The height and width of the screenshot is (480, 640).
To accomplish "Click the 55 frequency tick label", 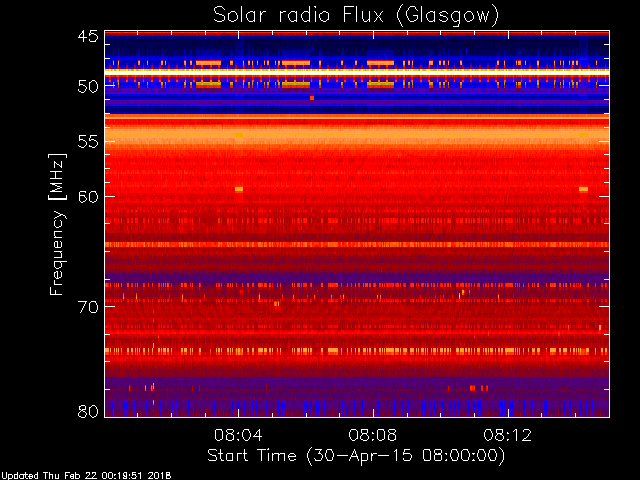I will [88, 142].
